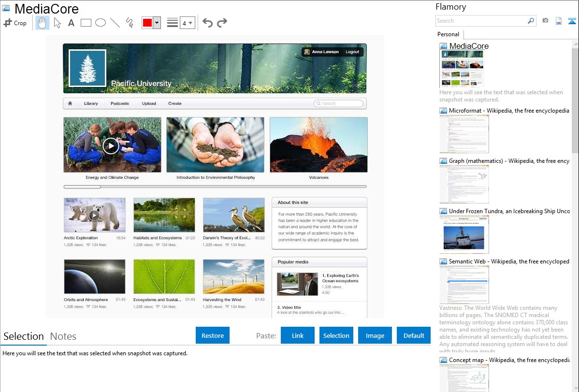Open the line width dropdown showing 4
Screen dimensions: 579x392
pos(188,23)
